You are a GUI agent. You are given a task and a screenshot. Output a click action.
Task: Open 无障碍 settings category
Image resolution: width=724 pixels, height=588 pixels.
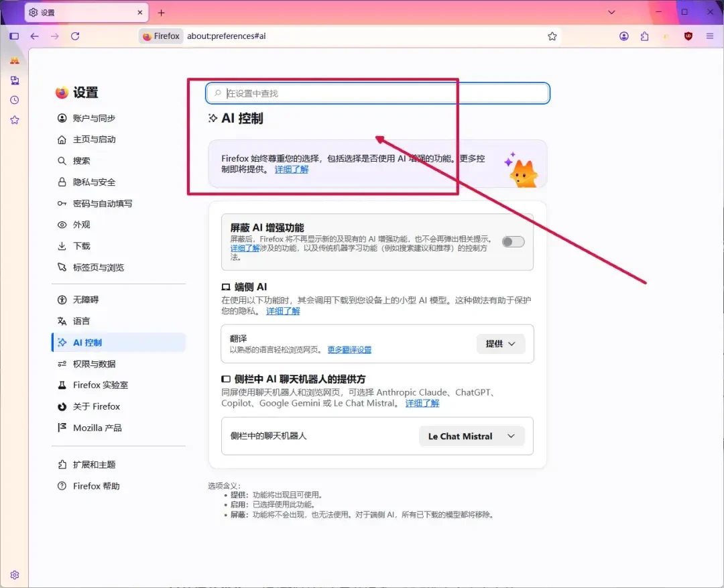119,300
